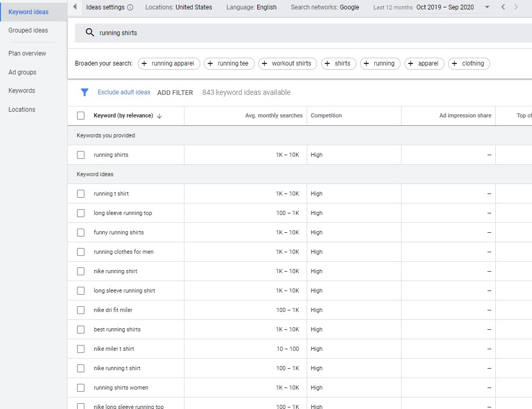Go to the next date range
532x409 pixels.
(516, 7)
